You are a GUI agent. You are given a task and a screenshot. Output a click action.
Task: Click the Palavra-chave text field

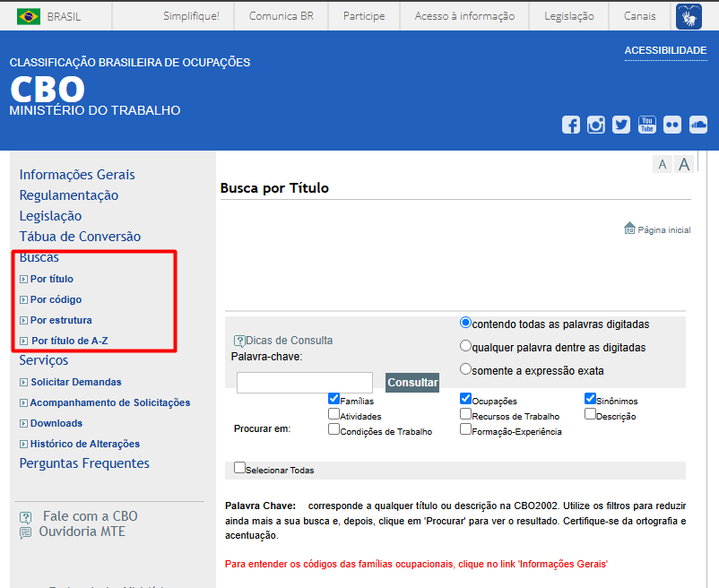click(305, 383)
